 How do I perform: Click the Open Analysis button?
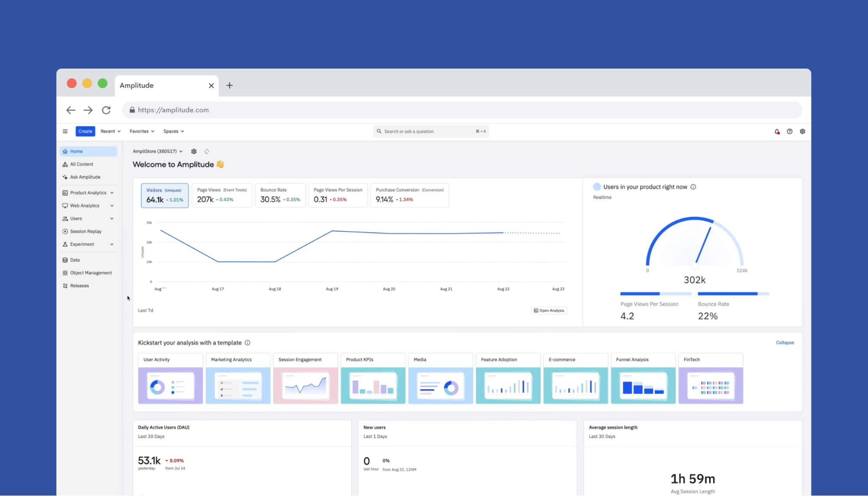click(x=549, y=310)
